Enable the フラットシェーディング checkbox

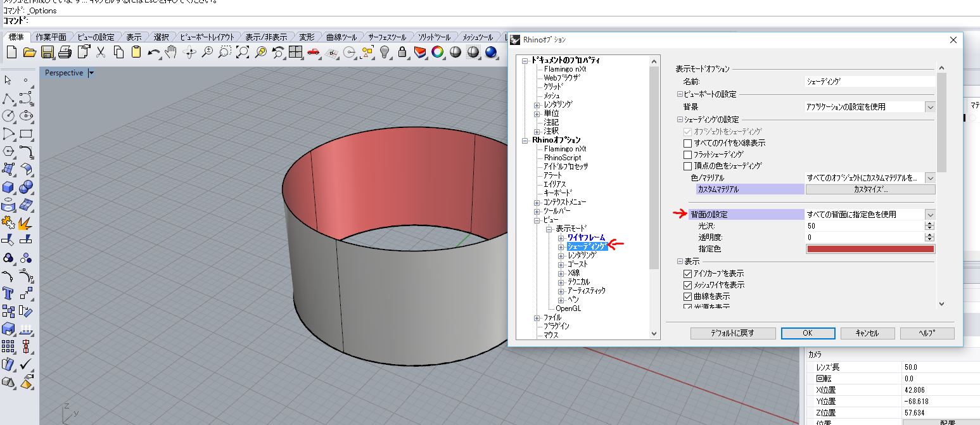click(x=687, y=155)
